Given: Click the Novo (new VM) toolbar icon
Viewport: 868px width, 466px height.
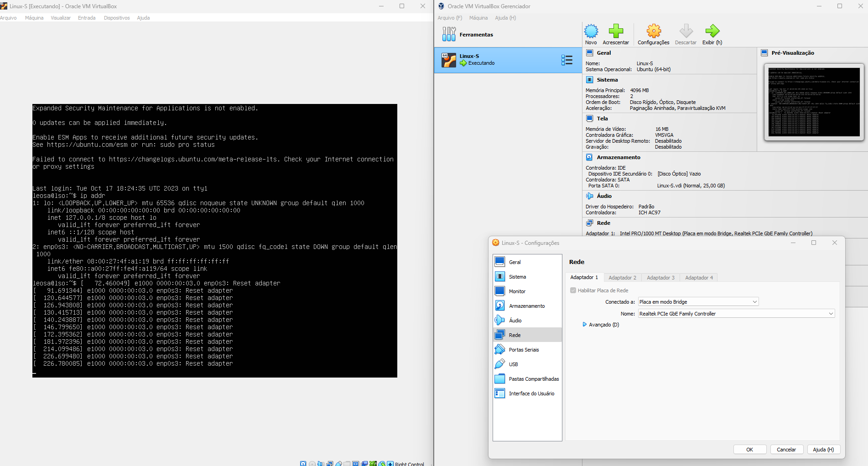Looking at the screenshot, I should (x=591, y=31).
